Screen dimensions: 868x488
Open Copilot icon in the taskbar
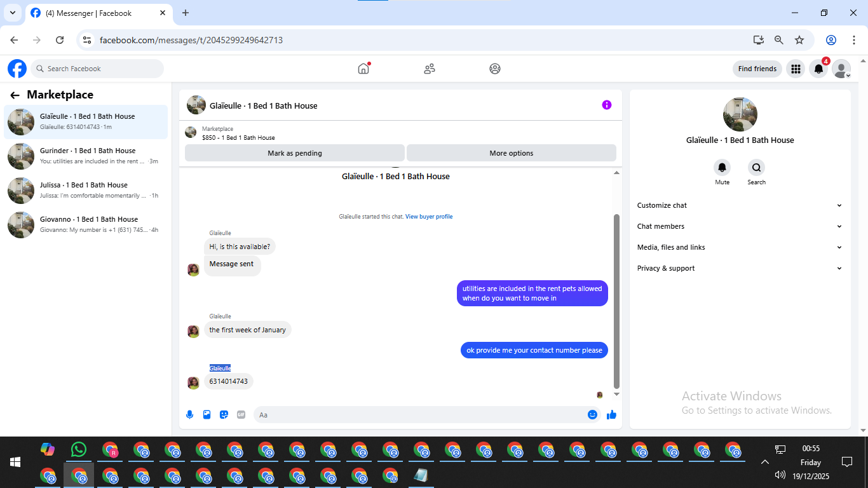[x=48, y=449]
